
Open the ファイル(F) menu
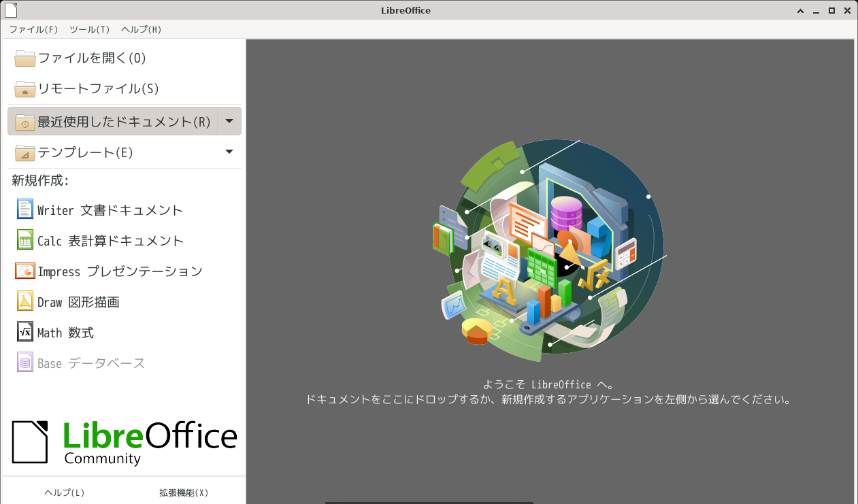(33, 29)
